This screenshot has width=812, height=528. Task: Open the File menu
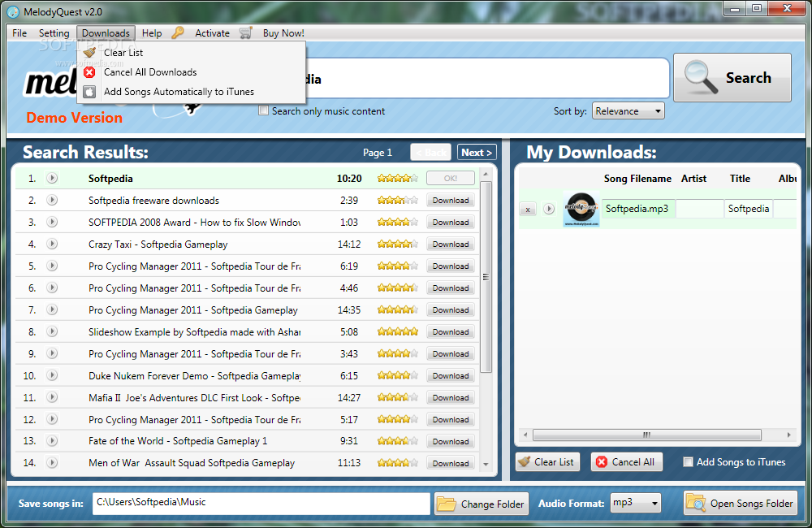[x=19, y=32]
